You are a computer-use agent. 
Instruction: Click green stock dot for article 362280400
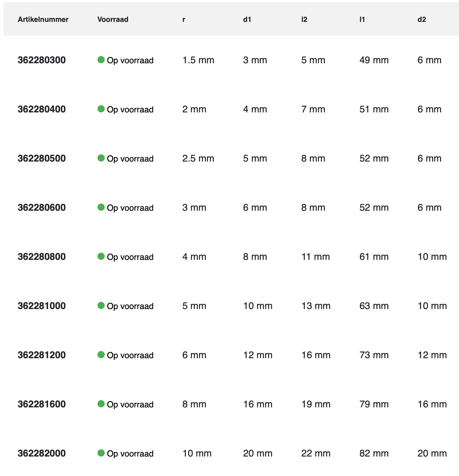[x=101, y=109]
